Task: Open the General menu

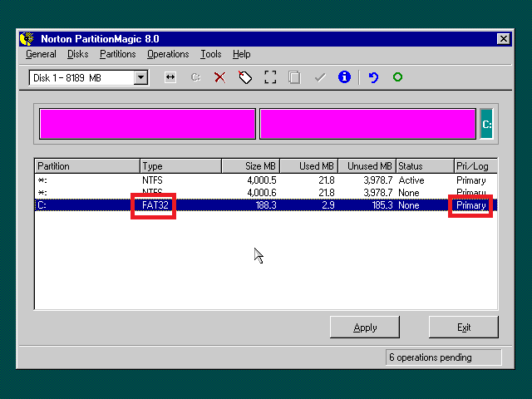Action: click(x=41, y=54)
